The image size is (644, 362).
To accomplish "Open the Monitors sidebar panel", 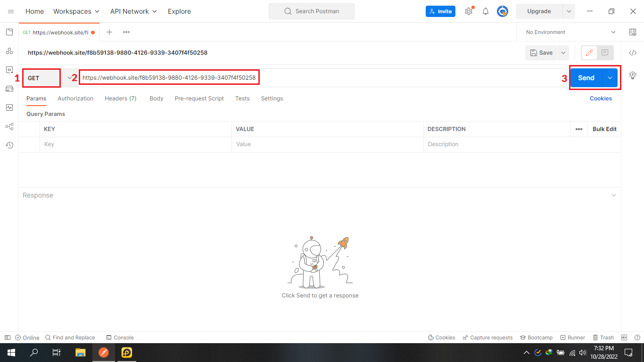I will pos(9,107).
